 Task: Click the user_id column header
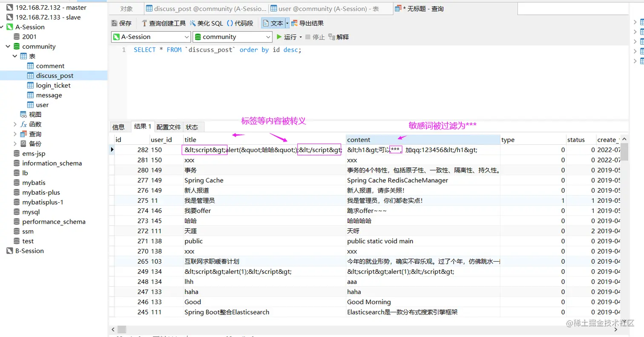click(167, 140)
